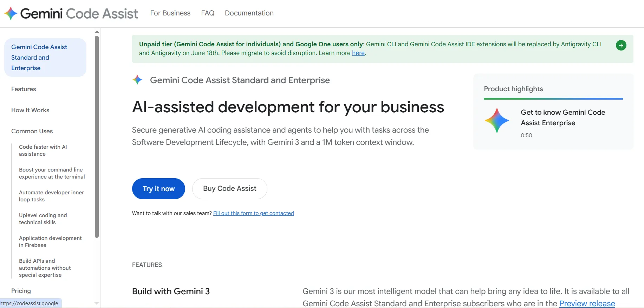Image resolution: width=644 pixels, height=308 pixels.
Task: Click the 0:50 video duration text
Action: tap(526, 135)
